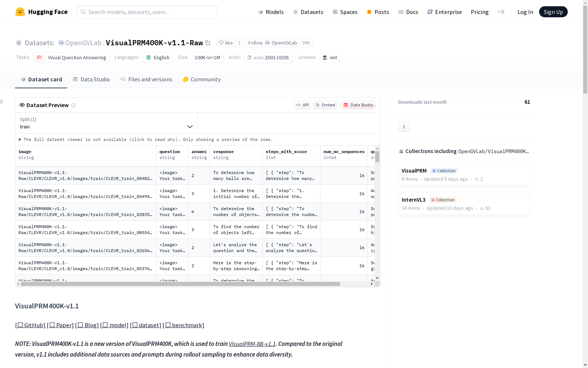Open the arXiv 2503.10291 tag

268,57
